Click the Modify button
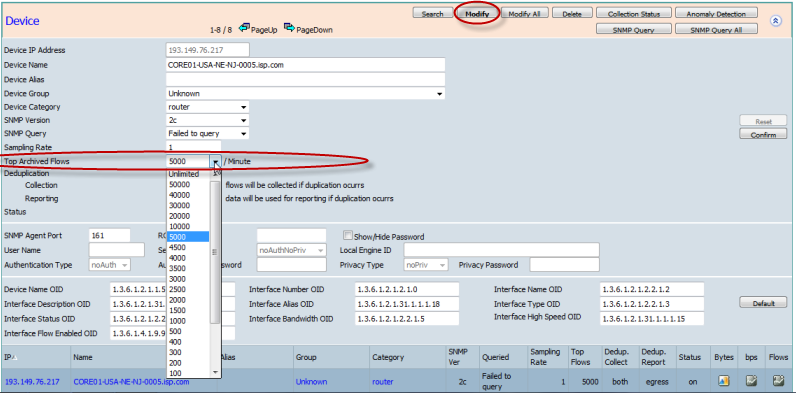 click(x=477, y=14)
